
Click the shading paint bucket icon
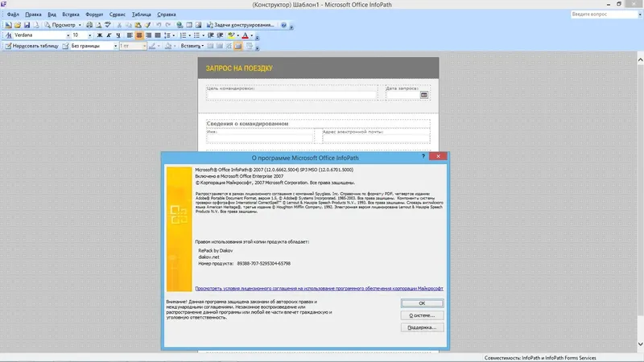pos(168,46)
